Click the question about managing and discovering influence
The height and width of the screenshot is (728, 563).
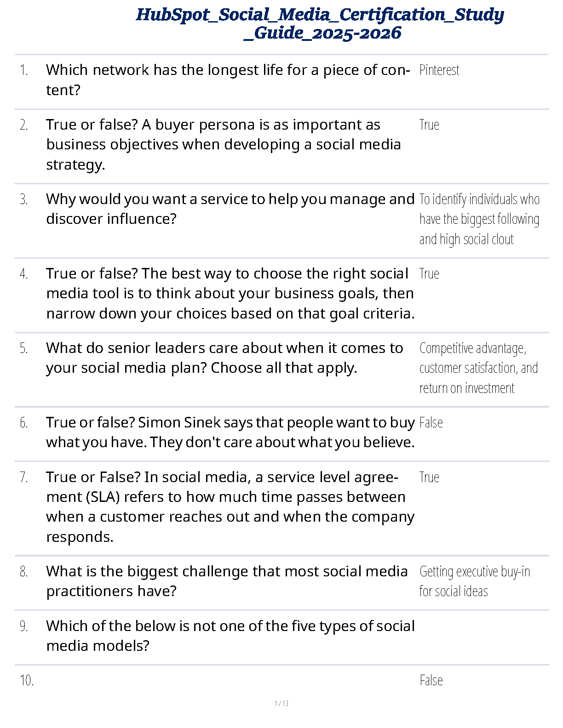click(230, 209)
